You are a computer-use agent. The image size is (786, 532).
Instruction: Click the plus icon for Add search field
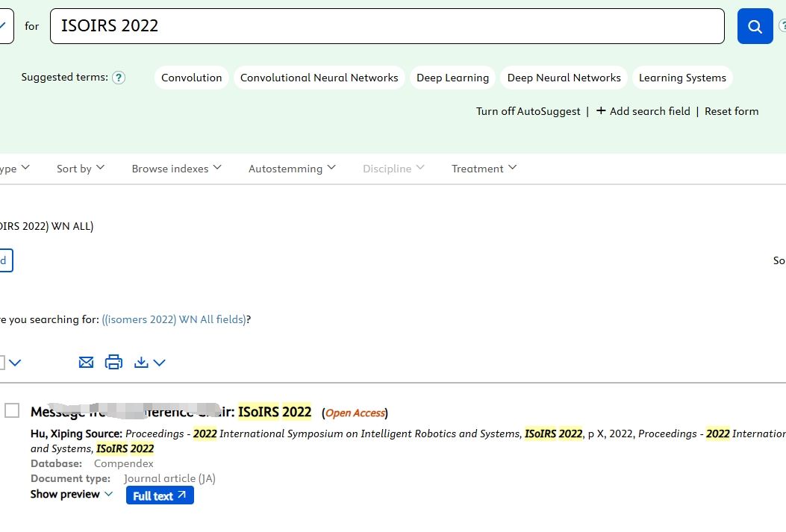pyautogui.click(x=601, y=111)
